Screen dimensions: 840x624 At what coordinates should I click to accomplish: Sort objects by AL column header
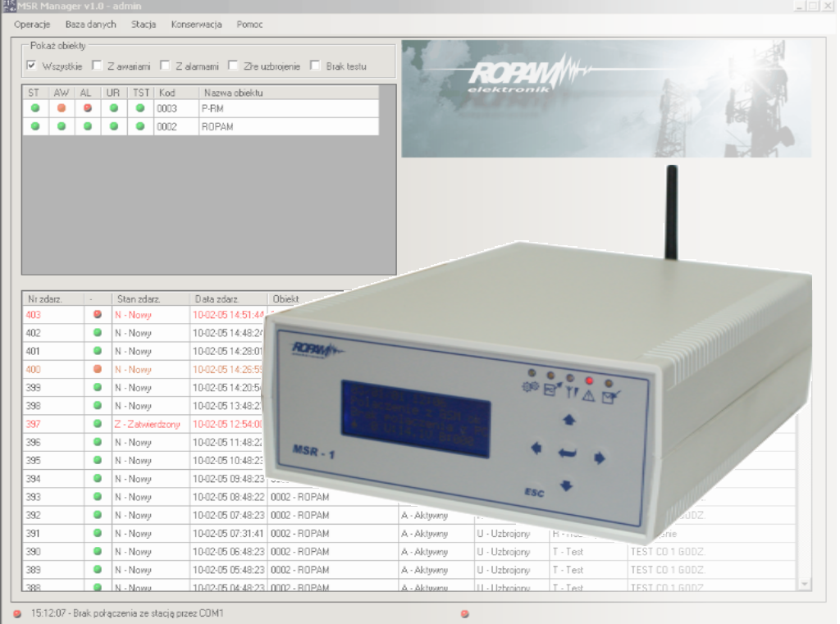88,93
